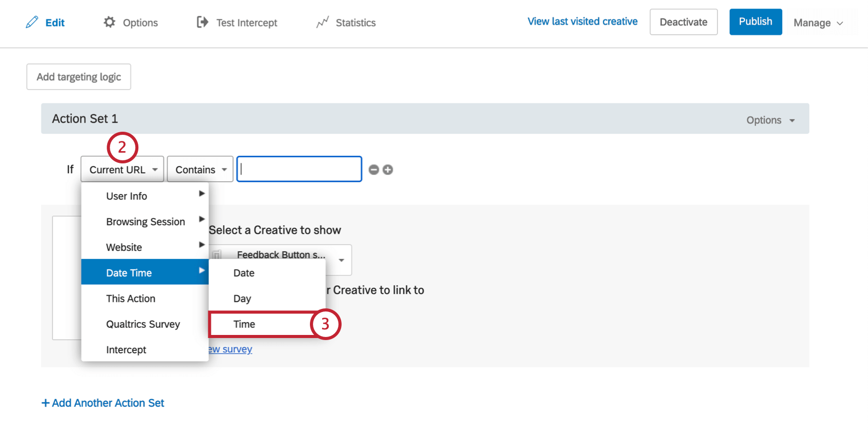868x434 pixels.
Task: Click the Test Intercept arrow icon
Action: (x=202, y=22)
